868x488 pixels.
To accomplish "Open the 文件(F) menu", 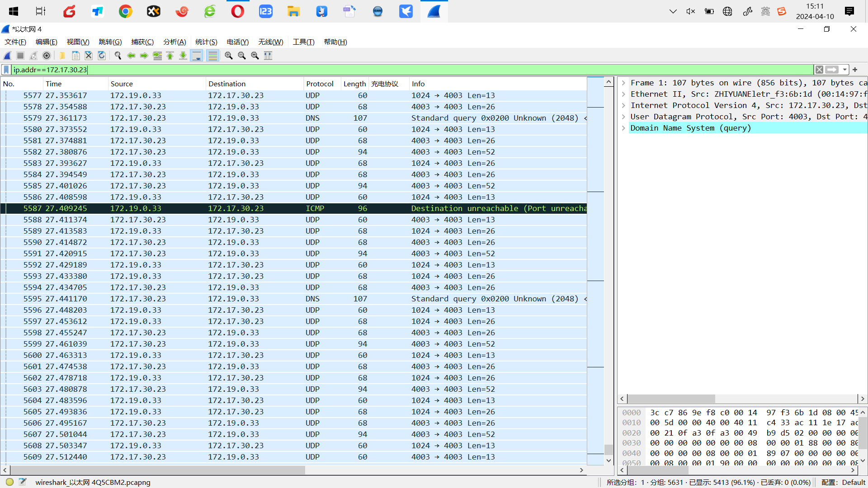I will pos(15,42).
